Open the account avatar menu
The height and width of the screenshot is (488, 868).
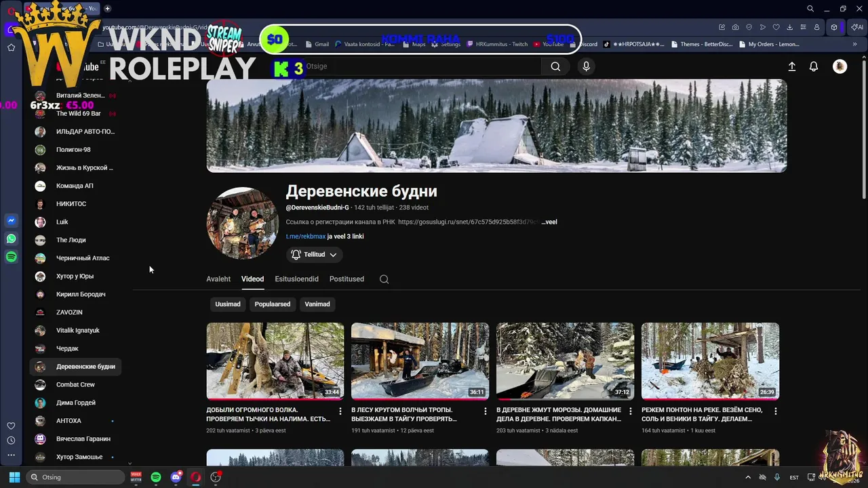point(840,66)
